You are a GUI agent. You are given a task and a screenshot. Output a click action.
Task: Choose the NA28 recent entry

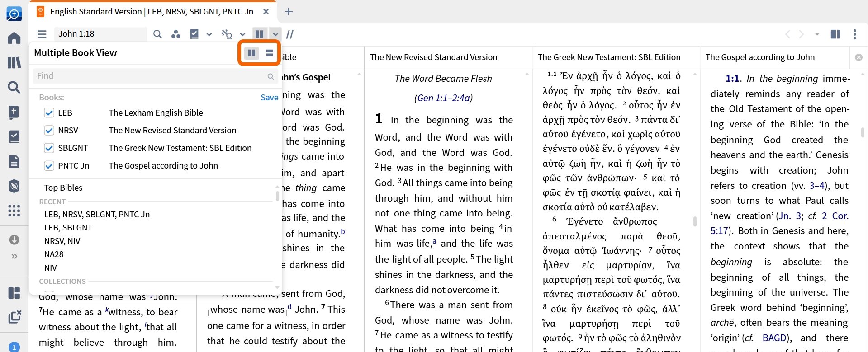coord(54,254)
